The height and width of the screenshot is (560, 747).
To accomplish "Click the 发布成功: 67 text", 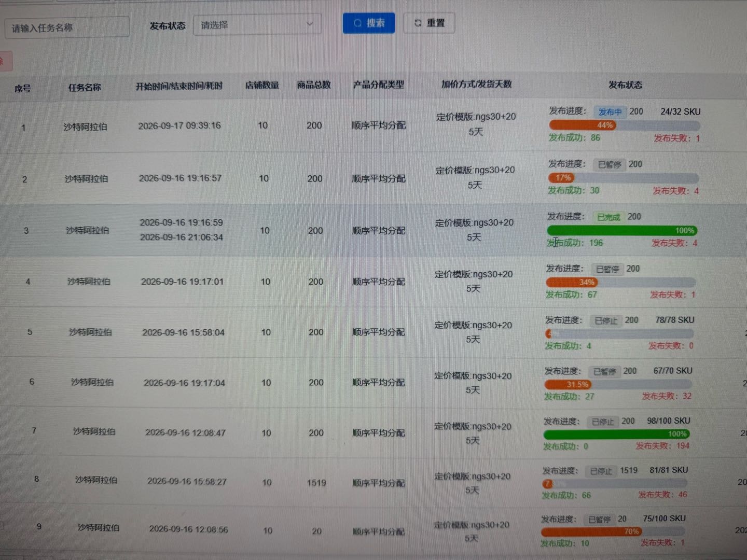I will (571, 295).
